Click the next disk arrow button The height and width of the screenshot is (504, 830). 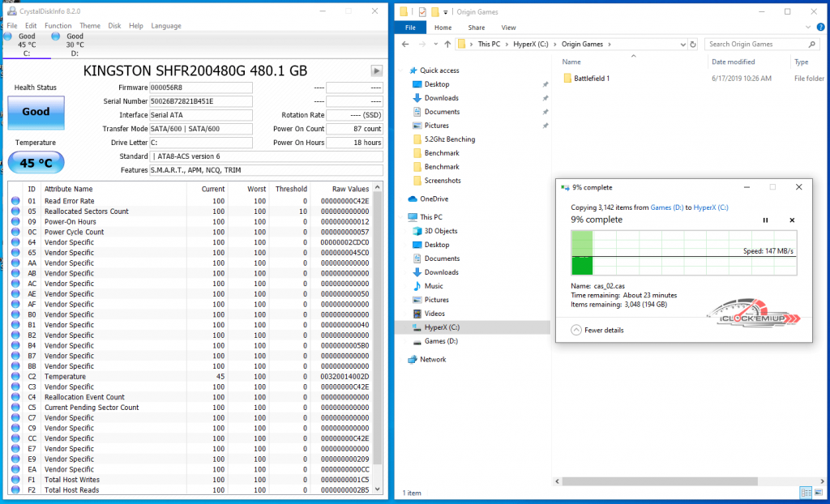[376, 70]
